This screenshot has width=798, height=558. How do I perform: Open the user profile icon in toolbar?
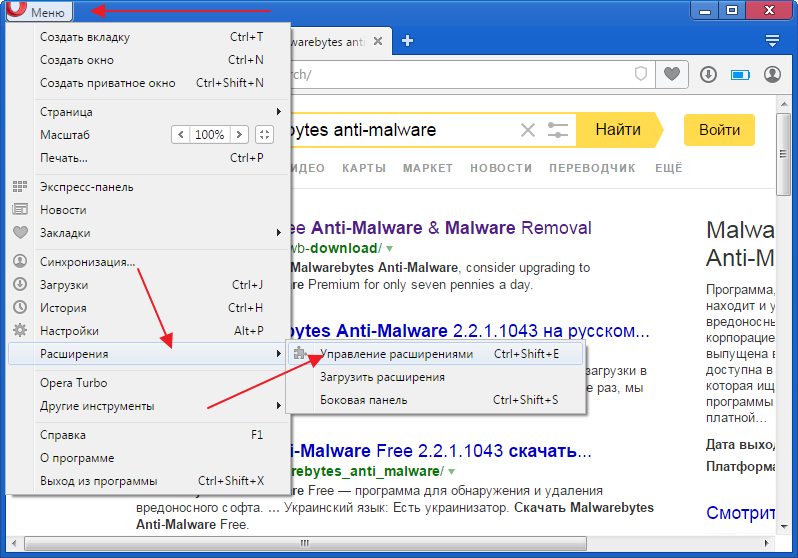tap(772, 74)
